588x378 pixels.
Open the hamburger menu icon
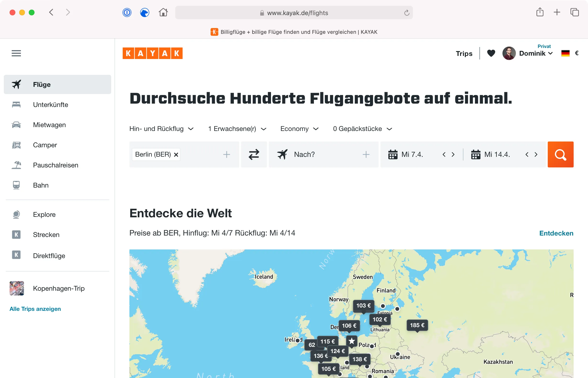(16, 53)
